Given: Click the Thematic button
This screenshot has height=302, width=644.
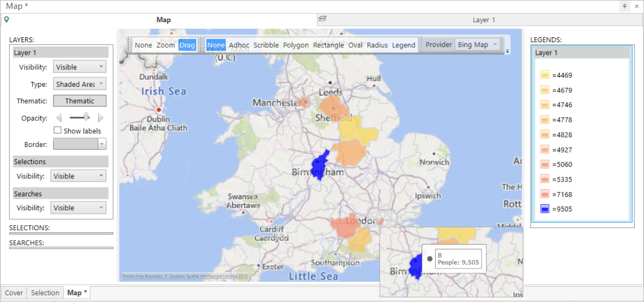Looking at the screenshot, I should pyautogui.click(x=80, y=101).
